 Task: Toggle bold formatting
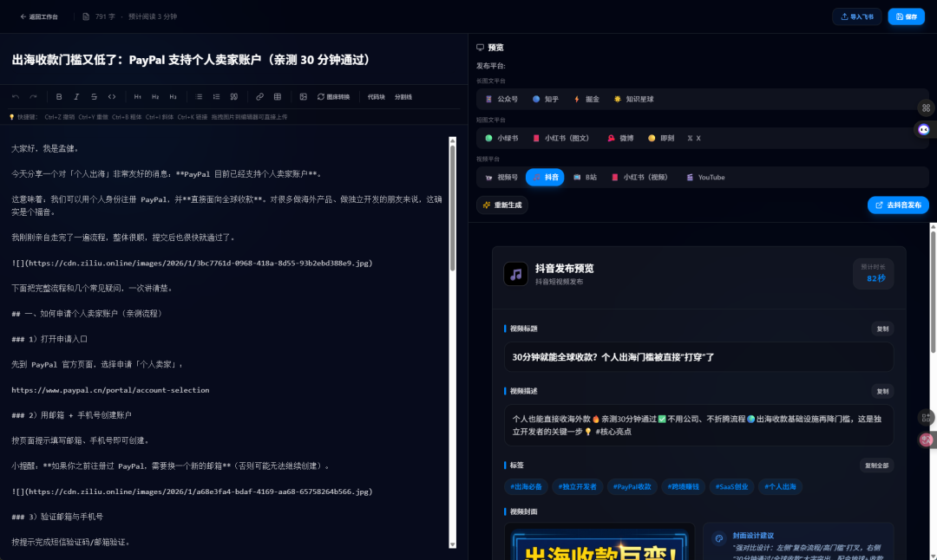59,97
